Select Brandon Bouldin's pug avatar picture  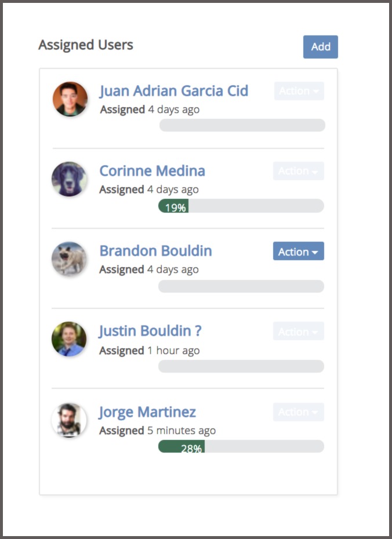[x=69, y=259]
